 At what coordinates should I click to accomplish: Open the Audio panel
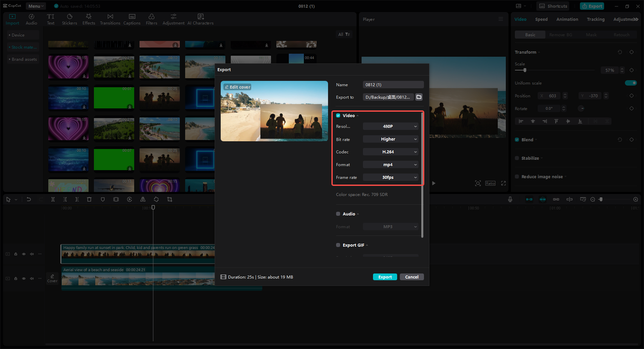pyautogui.click(x=32, y=20)
